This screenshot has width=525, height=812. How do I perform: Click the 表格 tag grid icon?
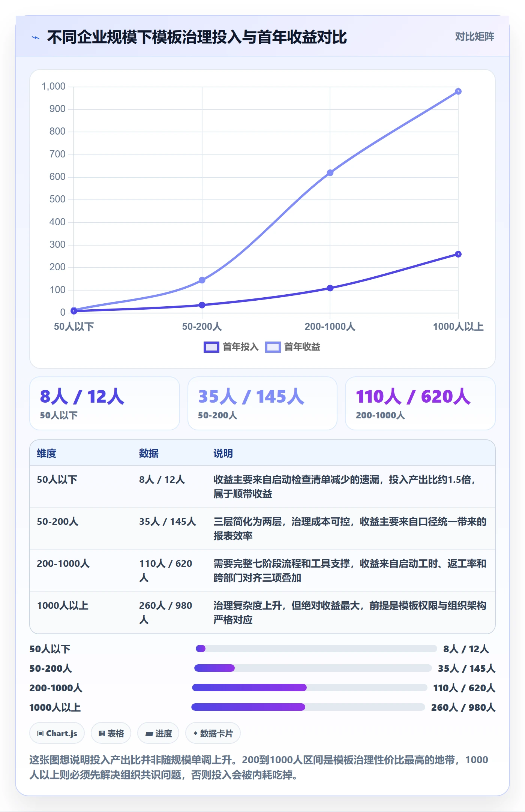[x=102, y=733]
